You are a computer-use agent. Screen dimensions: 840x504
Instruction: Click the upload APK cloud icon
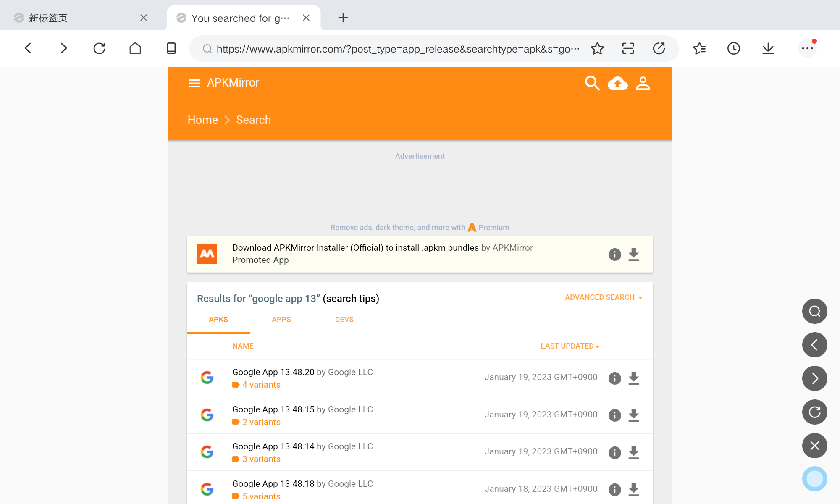tap(617, 83)
